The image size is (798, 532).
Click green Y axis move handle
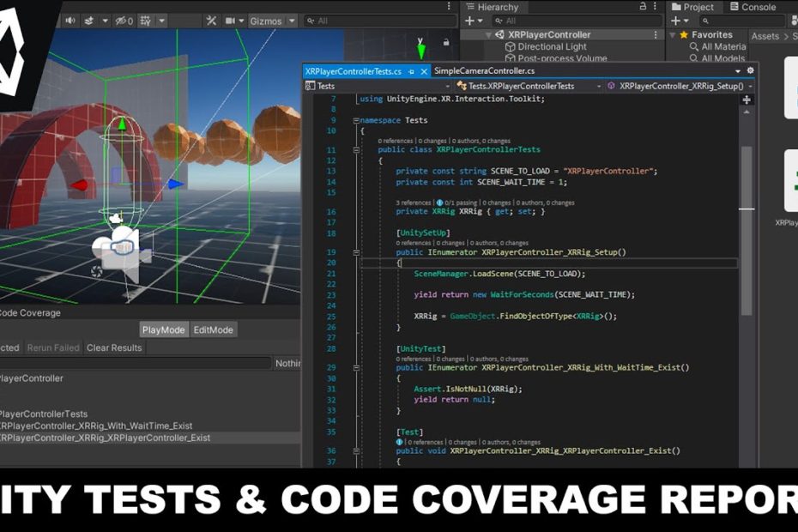[122, 124]
